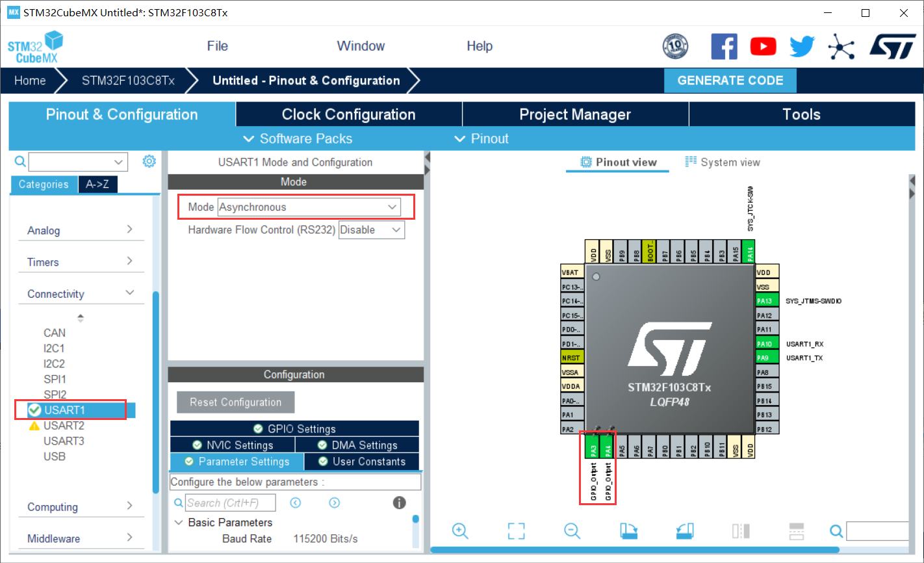Switch to A->Z sorting tab

point(97,185)
